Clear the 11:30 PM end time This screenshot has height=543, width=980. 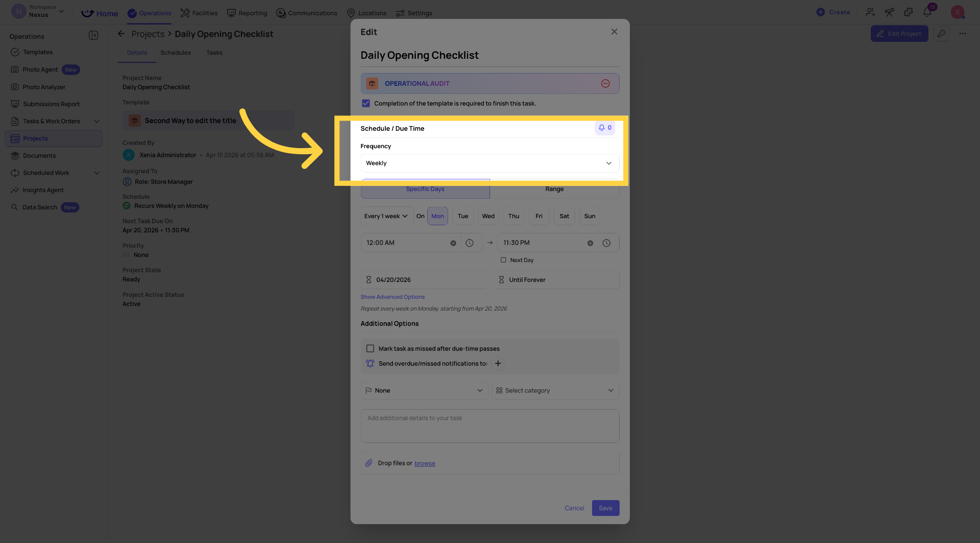pyautogui.click(x=590, y=243)
